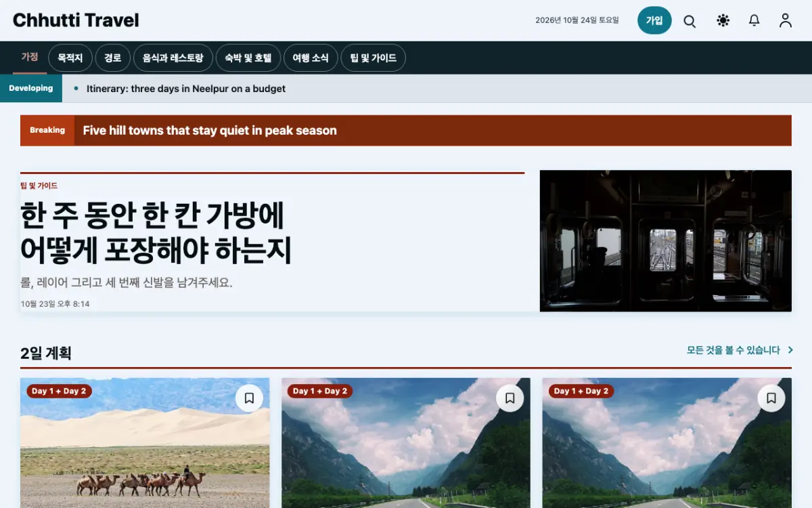Bookmark the middle mountain road card
This screenshot has height=508, width=812.
tap(510, 398)
